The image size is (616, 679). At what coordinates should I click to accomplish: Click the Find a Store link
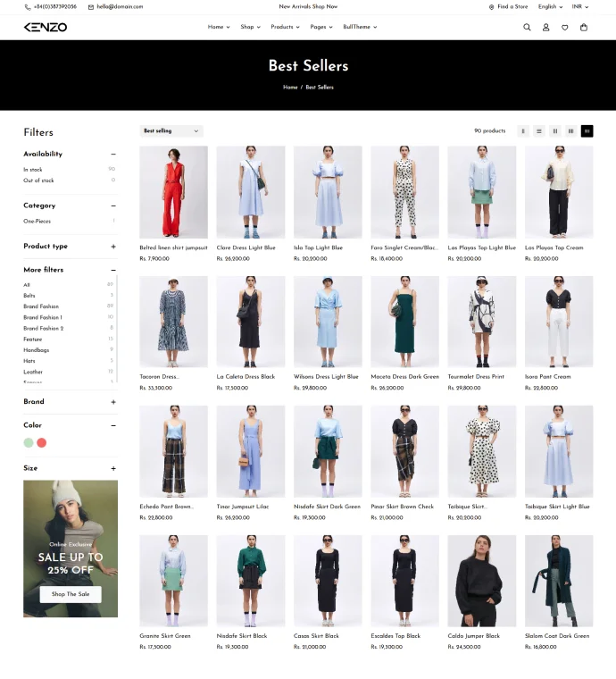tap(512, 7)
